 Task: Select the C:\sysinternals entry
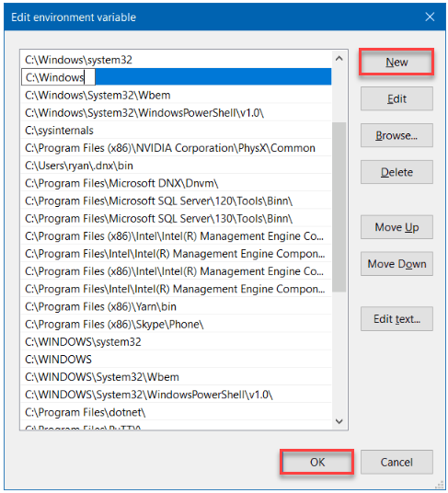tap(176, 131)
